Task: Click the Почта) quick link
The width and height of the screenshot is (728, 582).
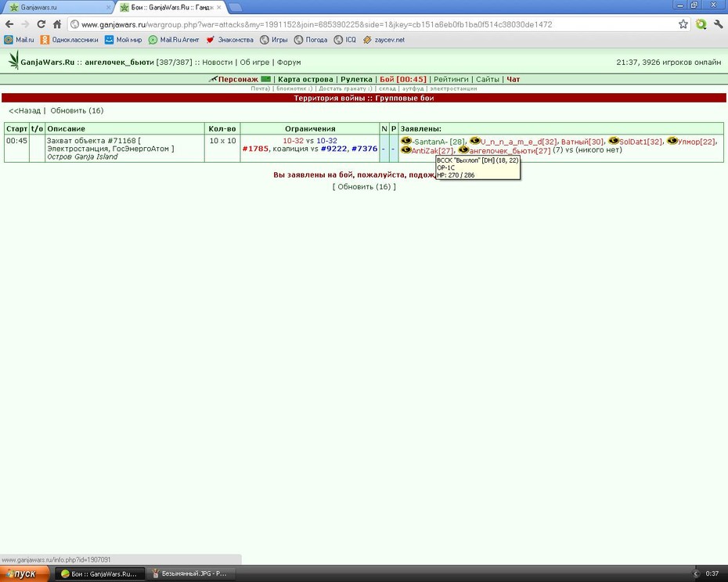Action: point(260,88)
